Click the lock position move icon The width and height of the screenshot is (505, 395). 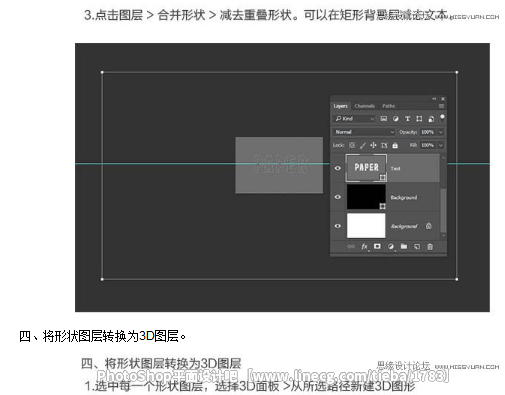373,145
